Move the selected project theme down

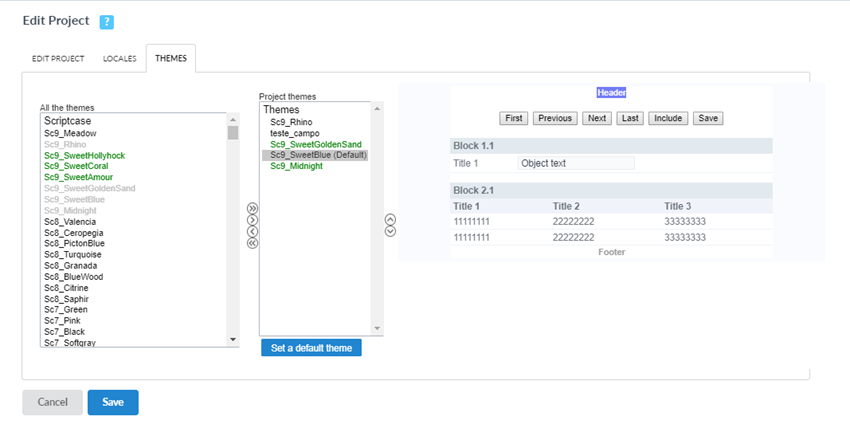(390, 231)
